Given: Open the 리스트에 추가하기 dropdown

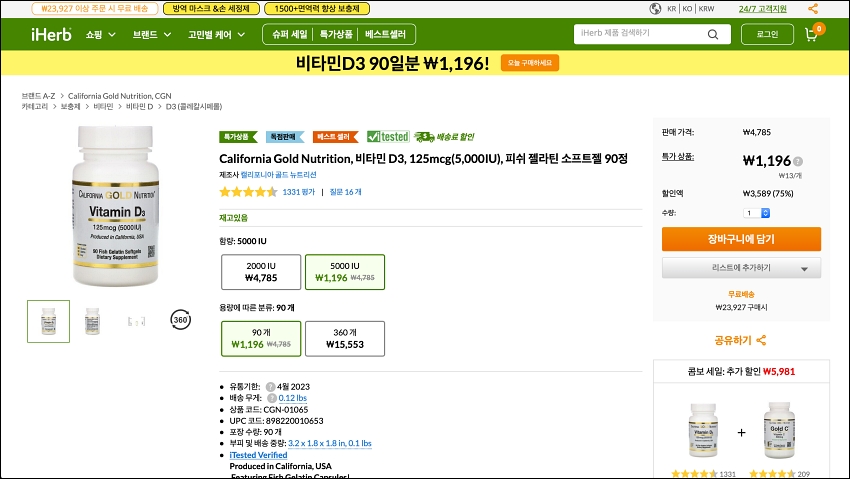Looking at the screenshot, I should 741,268.
